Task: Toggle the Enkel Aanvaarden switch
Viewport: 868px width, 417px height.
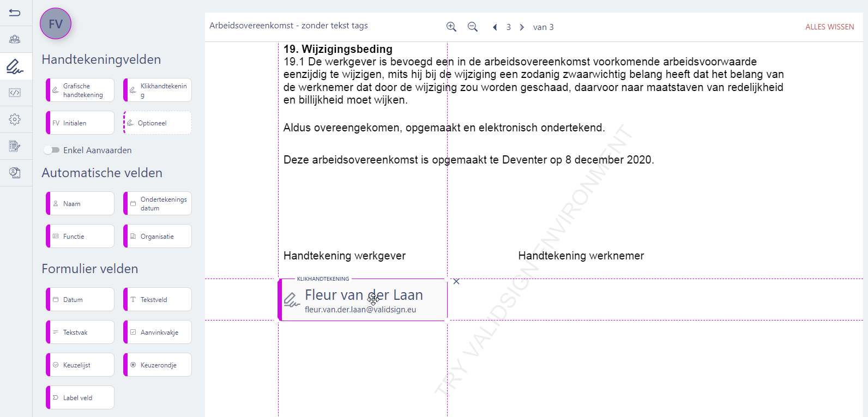Action: (x=52, y=150)
